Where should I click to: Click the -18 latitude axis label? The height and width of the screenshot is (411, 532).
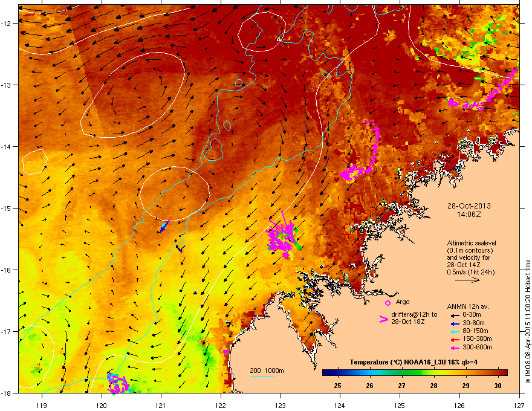point(7,393)
